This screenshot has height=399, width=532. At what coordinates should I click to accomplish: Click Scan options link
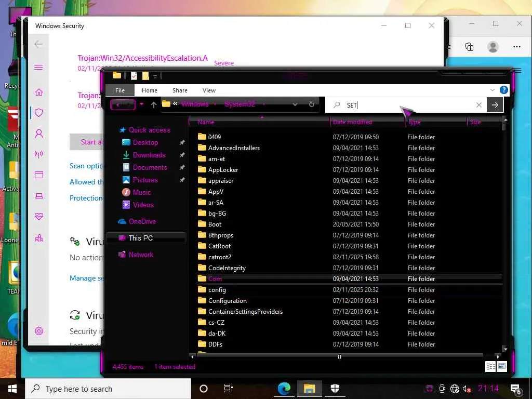87,166
